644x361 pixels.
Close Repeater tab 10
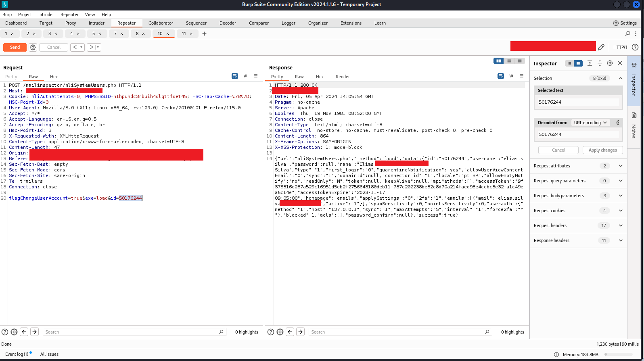click(x=168, y=33)
